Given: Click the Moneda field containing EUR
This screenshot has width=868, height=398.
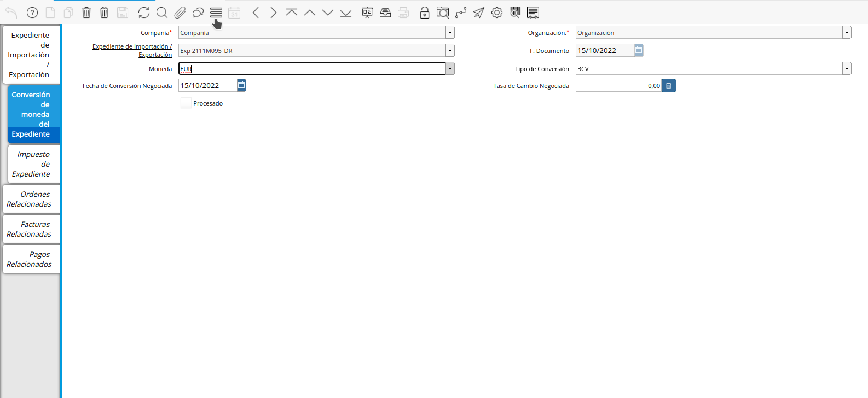Looking at the screenshot, I should [312, 69].
